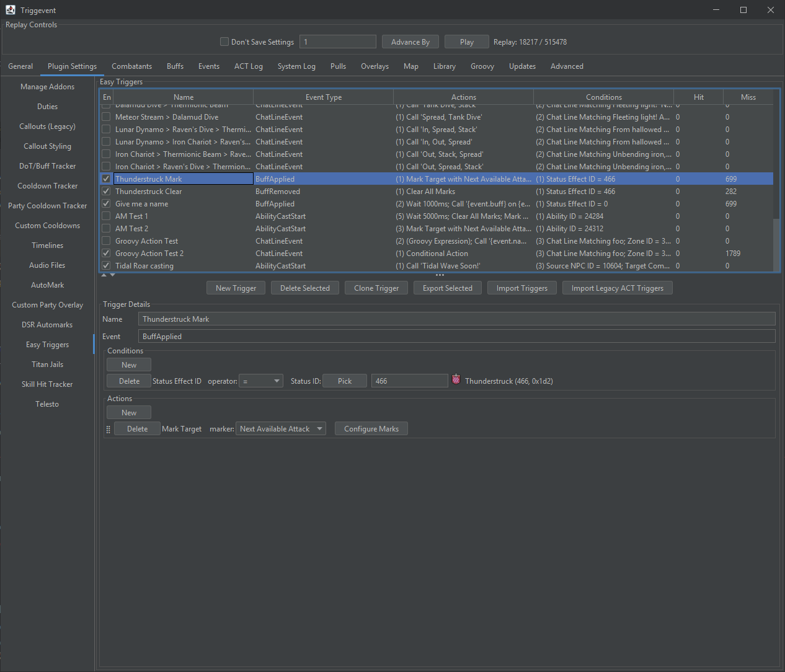
Task: Open the marker dropdown showing Next Available Attack
Action: click(x=282, y=429)
